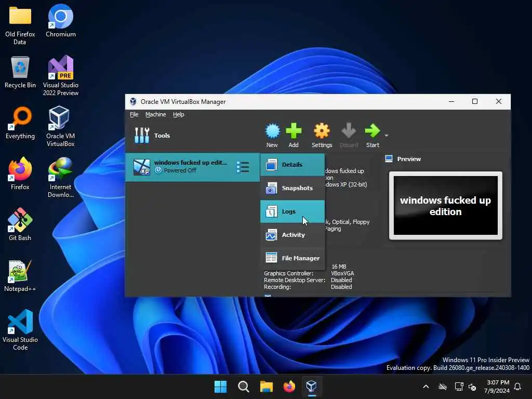Click the Internet Download Manager desktop shortcut
532x399 pixels.
pos(61,177)
